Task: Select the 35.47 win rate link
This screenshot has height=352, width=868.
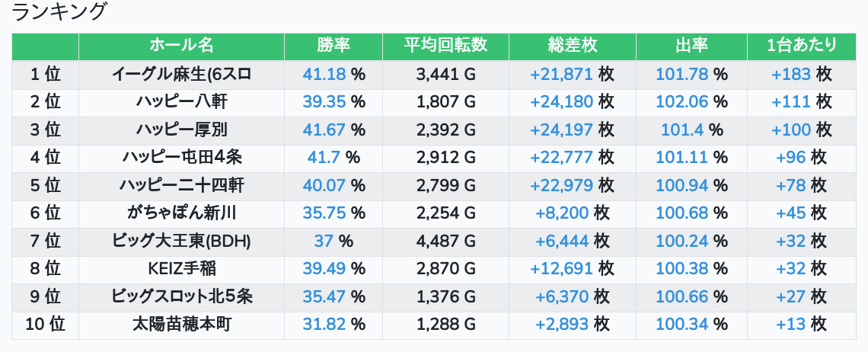Action: pos(324,296)
